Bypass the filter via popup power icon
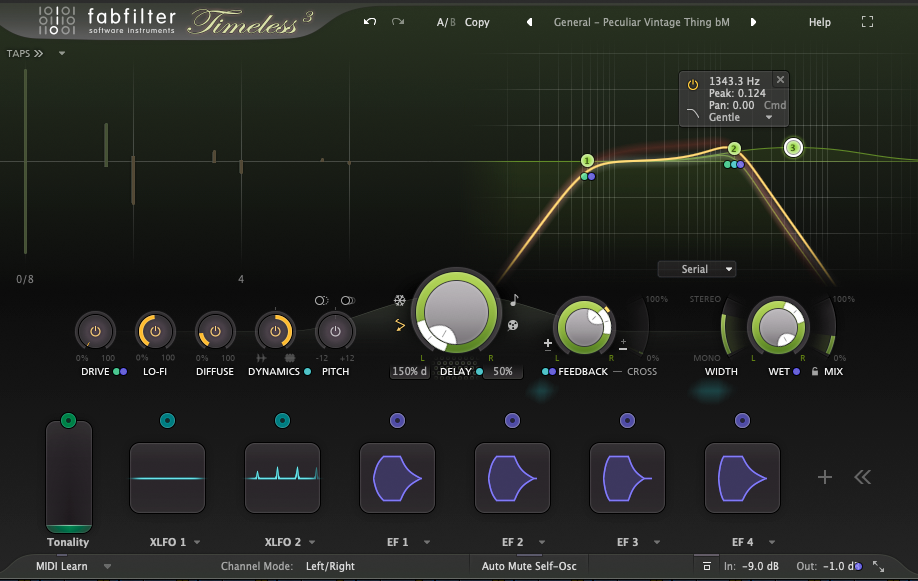918x581 pixels. point(693,84)
